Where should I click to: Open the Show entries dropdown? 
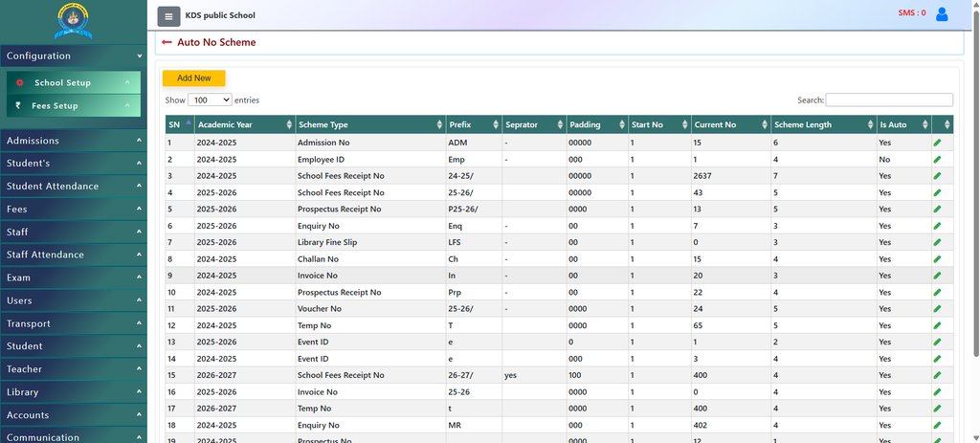click(210, 100)
